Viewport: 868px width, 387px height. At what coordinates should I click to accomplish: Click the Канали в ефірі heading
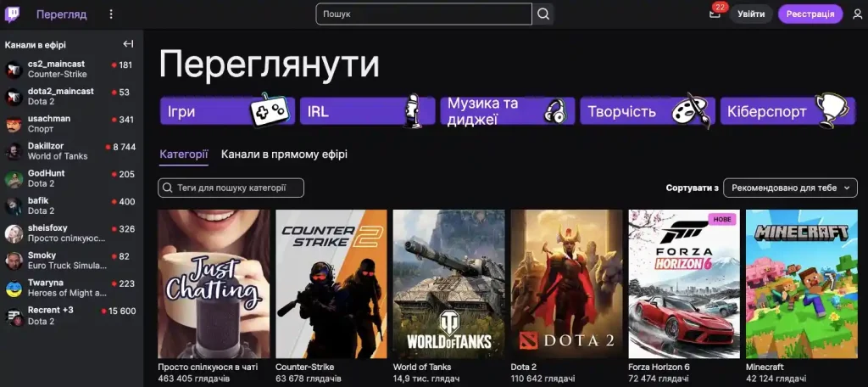[36, 45]
